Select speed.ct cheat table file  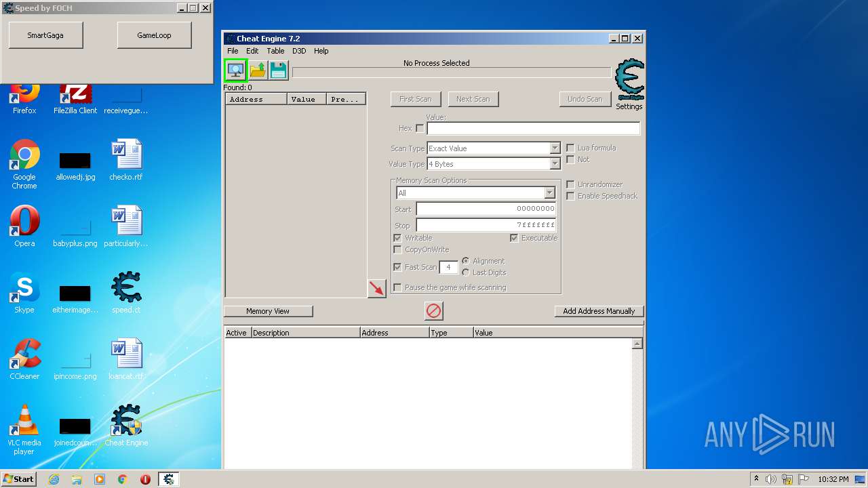point(126,293)
